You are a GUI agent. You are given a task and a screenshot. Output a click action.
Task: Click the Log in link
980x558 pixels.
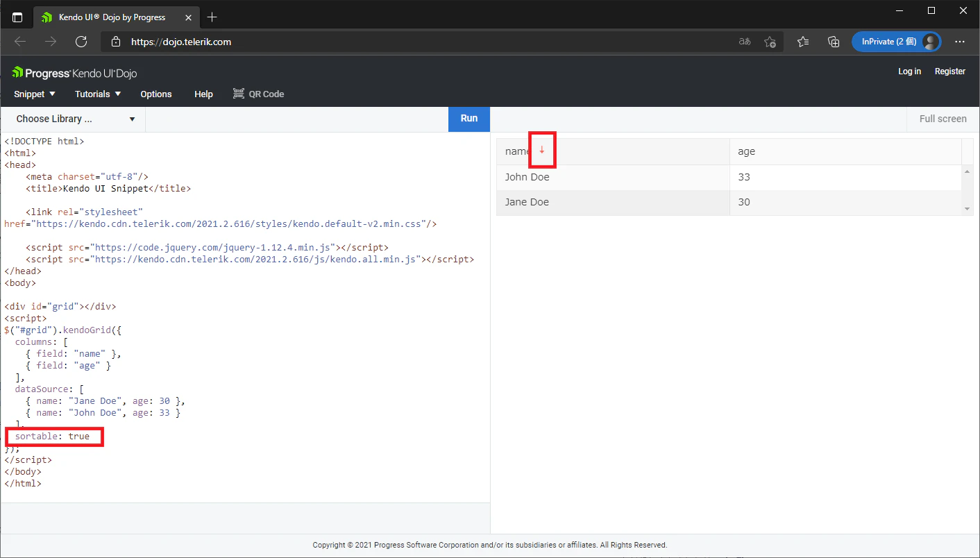tap(909, 71)
